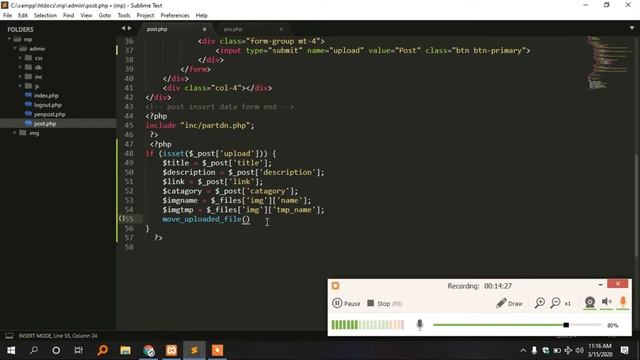The width and height of the screenshot is (640, 360).
Task: Click the code minimap
Action: click(x=608, y=62)
